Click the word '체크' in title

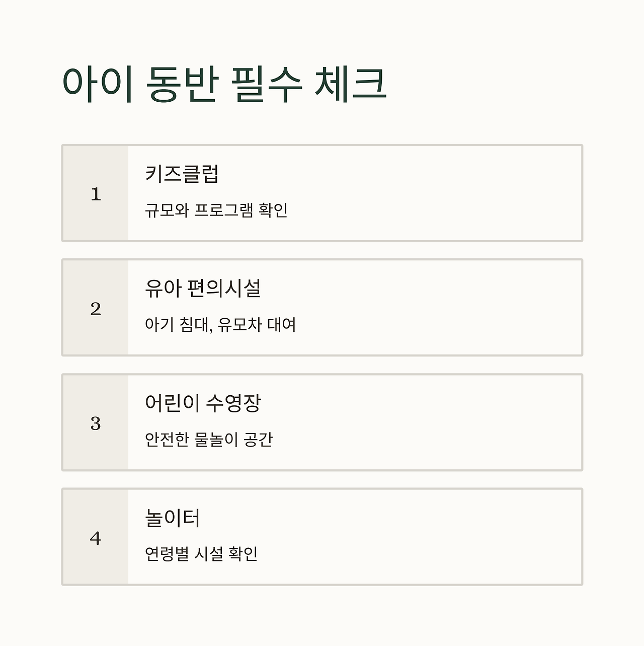pos(351,84)
